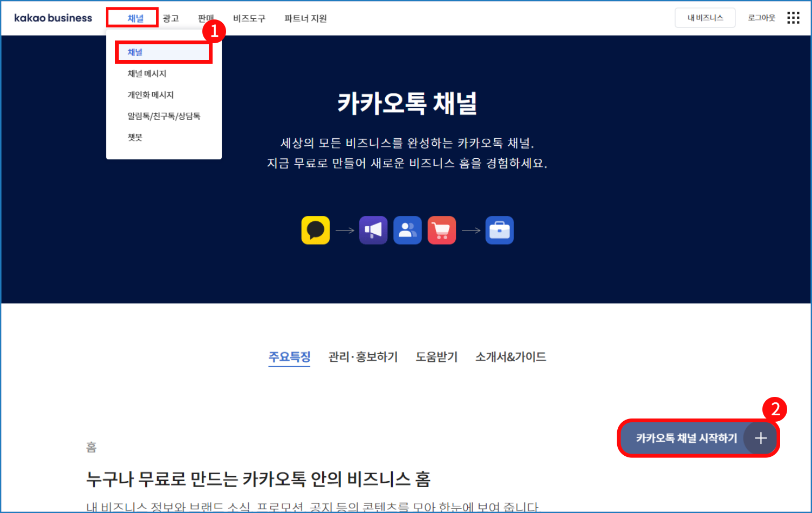Click the purple megaphone icon
The image size is (812, 513).
pyautogui.click(x=373, y=230)
